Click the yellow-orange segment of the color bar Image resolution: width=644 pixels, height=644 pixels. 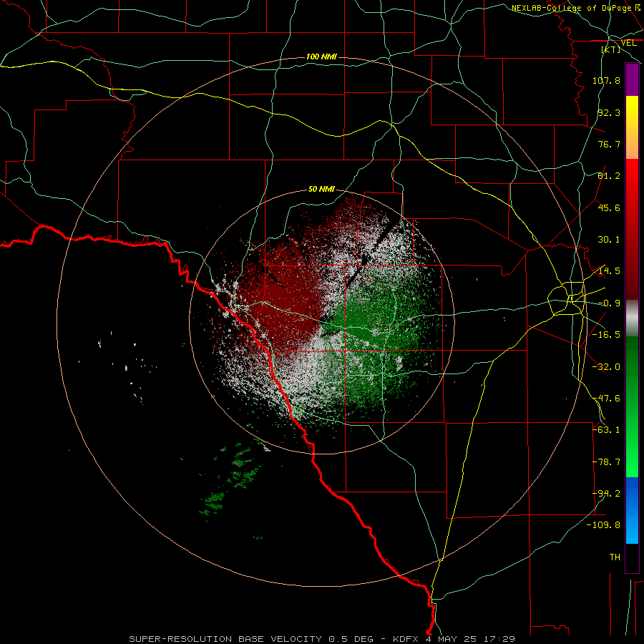click(x=632, y=127)
